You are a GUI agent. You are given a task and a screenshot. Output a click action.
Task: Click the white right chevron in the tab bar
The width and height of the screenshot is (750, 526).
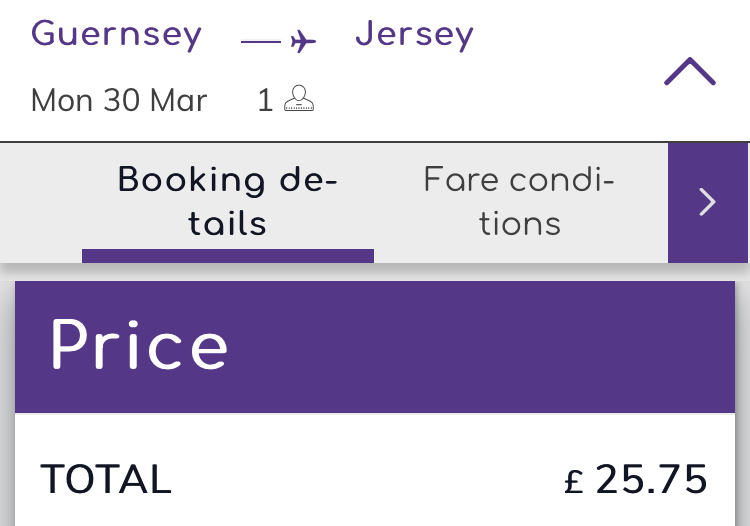tap(708, 202)
